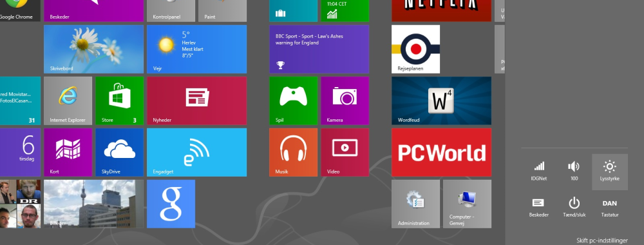644x245 pixels.
Task: Open the Spil Xbox games tile
Action: [293, 101]
